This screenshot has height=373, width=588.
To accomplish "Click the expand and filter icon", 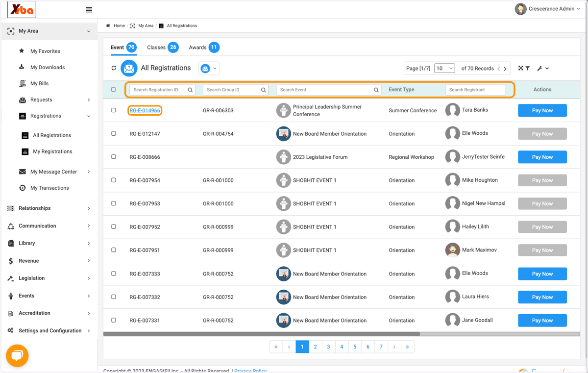I will pyautogui.click(x=524, y=68).
